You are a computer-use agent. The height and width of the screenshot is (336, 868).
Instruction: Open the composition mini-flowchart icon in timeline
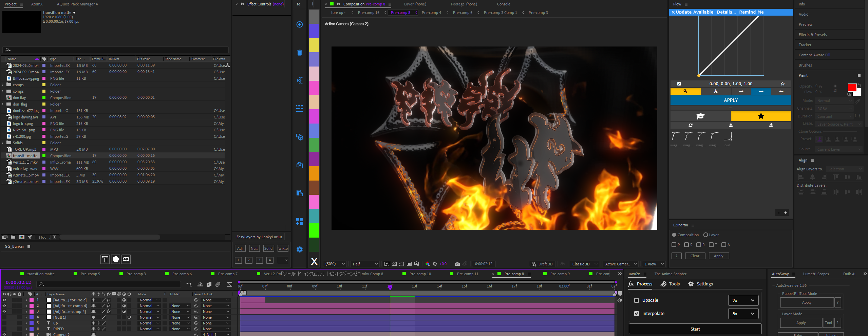tap(189, 284)
